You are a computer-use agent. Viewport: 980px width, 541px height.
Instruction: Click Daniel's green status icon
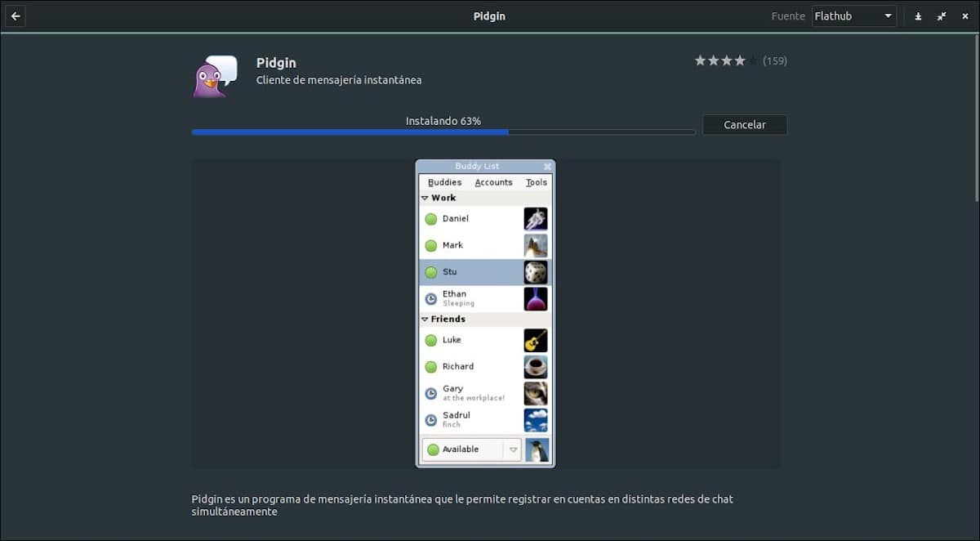tap(431, 219)
